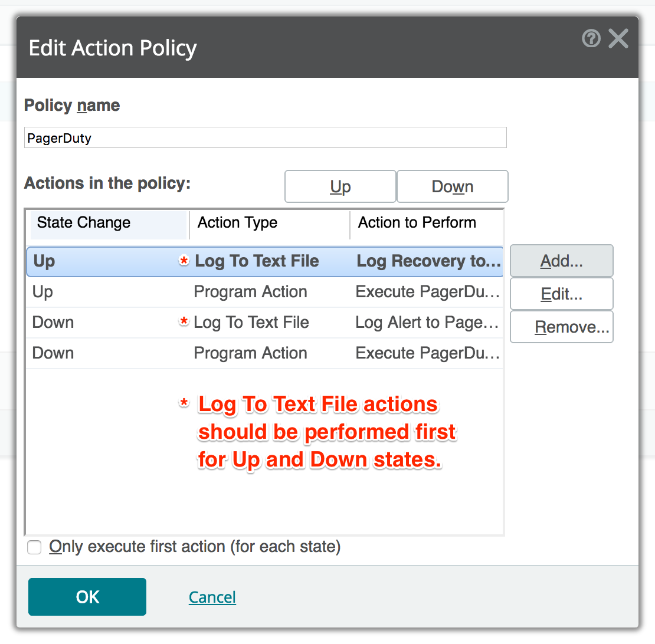
Task: Click the Action Type column header
Action: pyautogui.click(x=269, y=223)
